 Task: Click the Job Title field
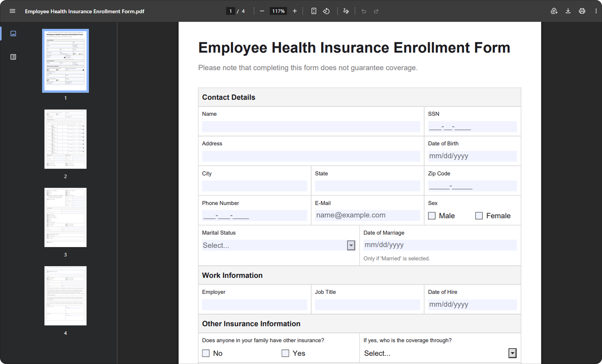(368, 305)
